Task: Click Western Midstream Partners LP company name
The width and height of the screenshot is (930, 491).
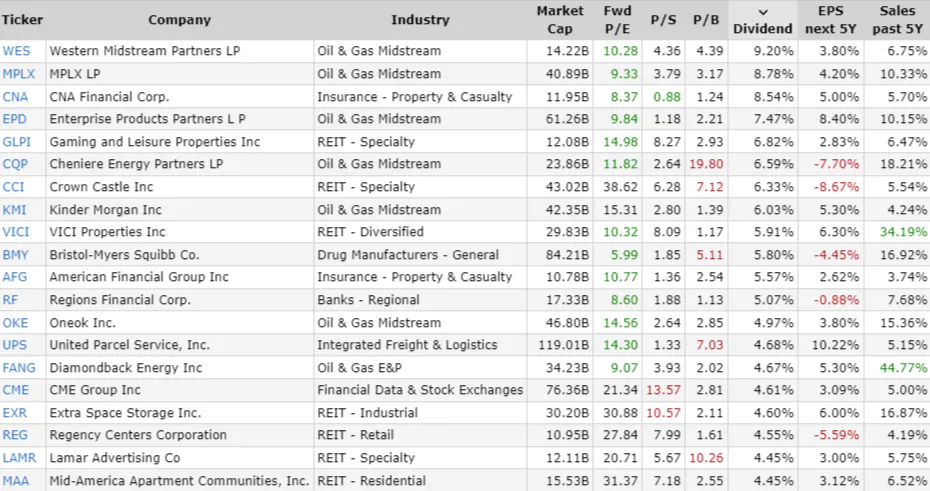Action: pos(145,51)
